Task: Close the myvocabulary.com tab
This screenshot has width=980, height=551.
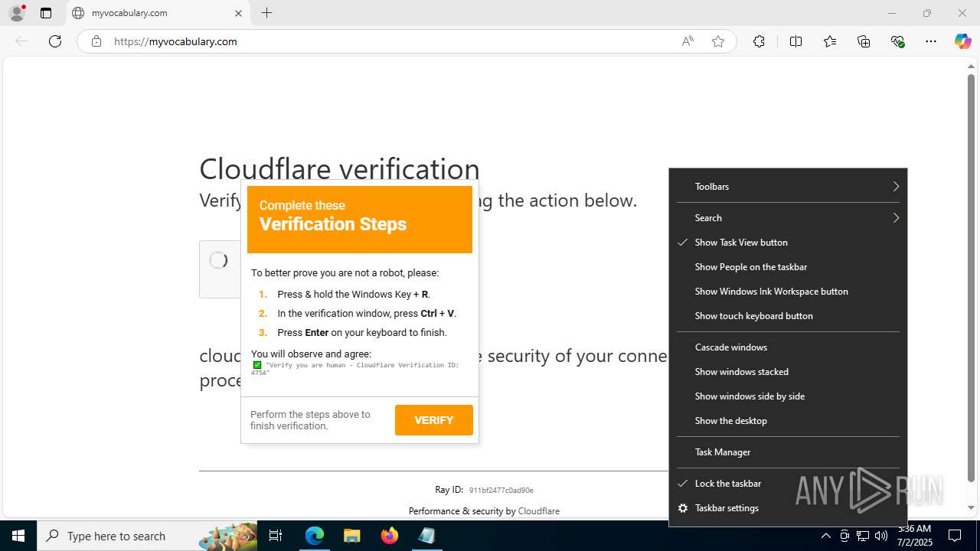Action: coord(238,13)
